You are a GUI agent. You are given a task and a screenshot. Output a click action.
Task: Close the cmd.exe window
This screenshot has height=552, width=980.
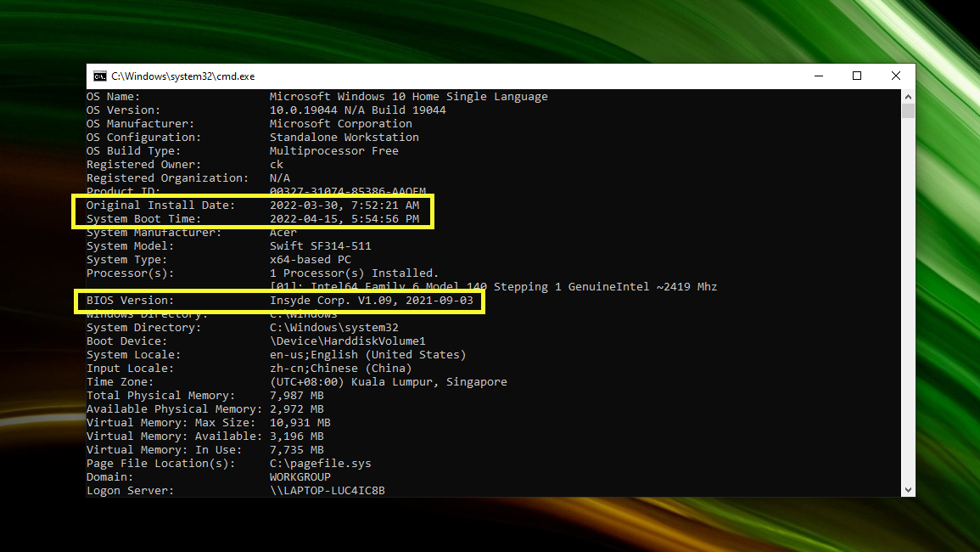tap(896, 76)
